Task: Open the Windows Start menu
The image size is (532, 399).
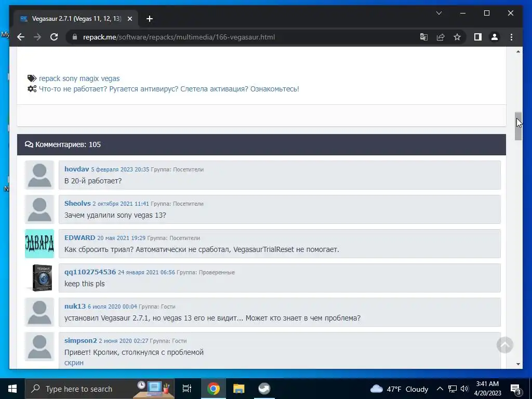Action: tap(12, 389)
